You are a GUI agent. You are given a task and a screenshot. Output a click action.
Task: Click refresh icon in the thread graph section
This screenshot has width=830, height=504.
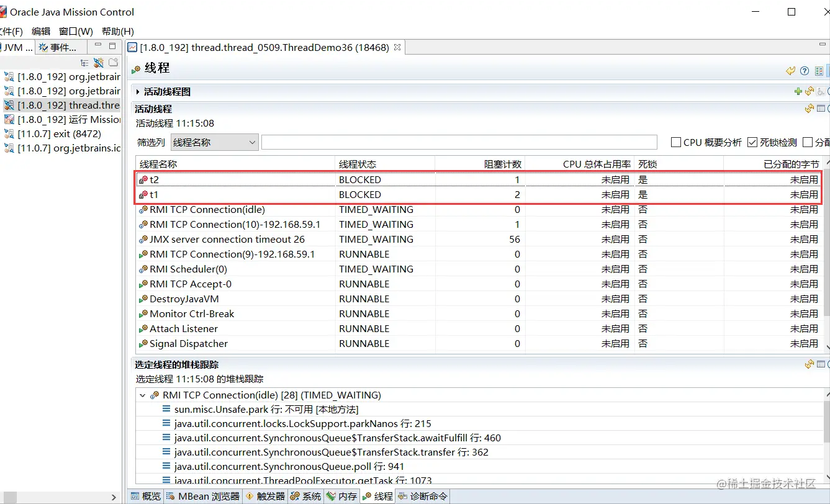click(x=810, y=91)
